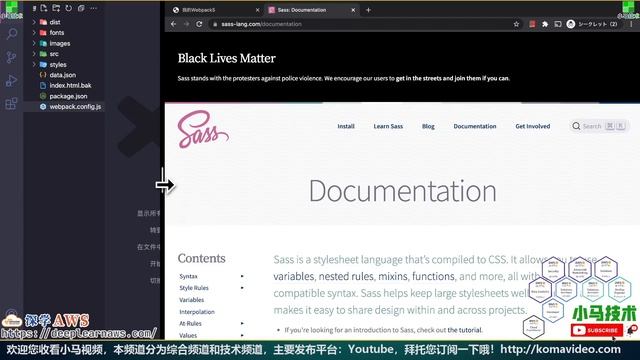The image size is (640, 360).
Task: Close the Webpack5 browser tab
Action: tap(258, 10)
